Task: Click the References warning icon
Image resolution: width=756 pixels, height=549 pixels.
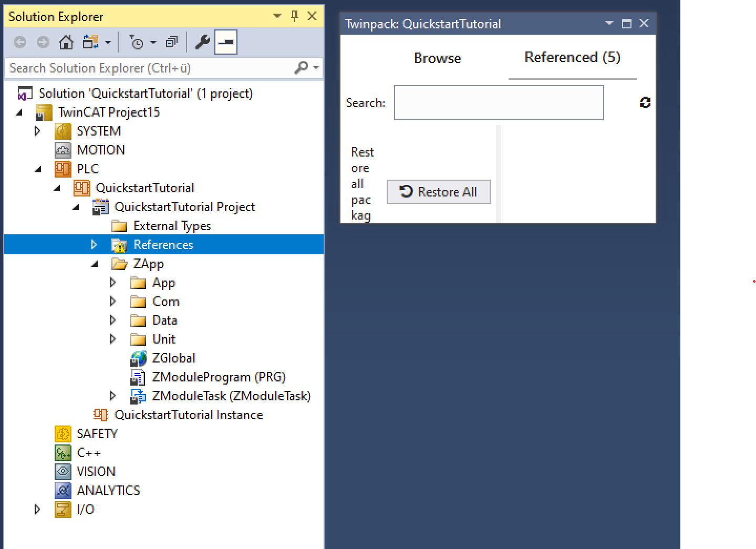Action: [x=119, y=245]
